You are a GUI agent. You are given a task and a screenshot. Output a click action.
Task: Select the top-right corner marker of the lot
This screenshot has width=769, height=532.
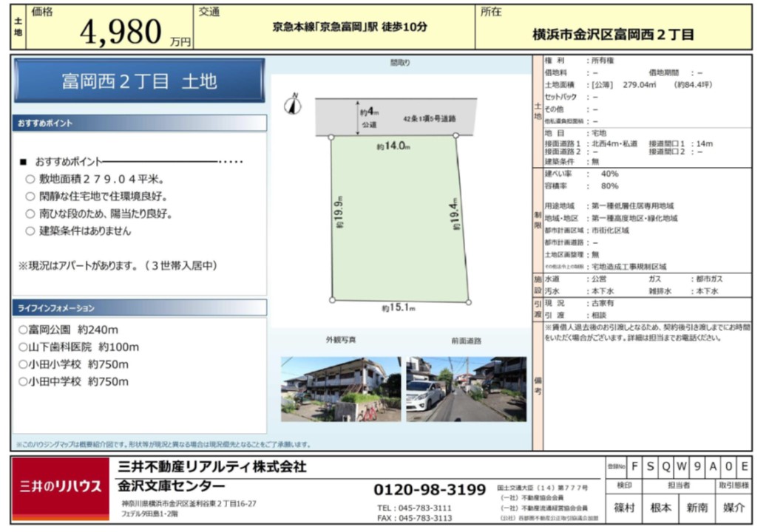pyautogui.click(x=455, y=136)
